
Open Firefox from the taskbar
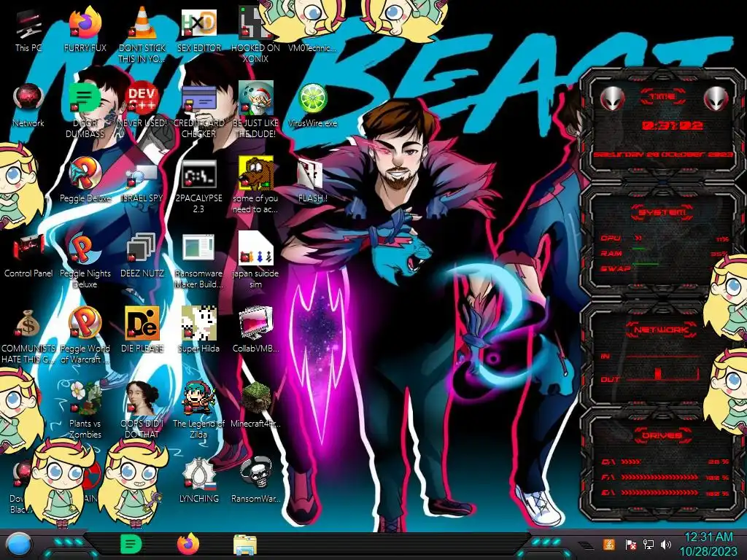point(188,544)
